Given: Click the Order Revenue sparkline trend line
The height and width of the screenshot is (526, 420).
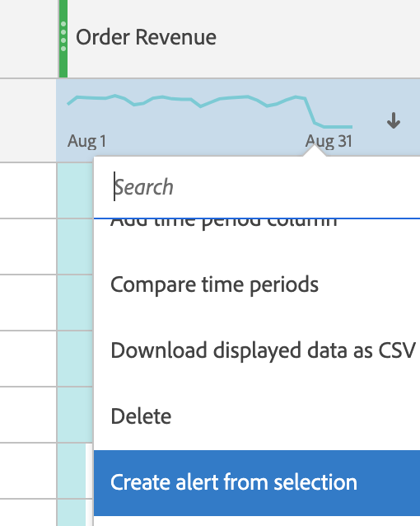Looking at the screenshot, I should 210,110.
